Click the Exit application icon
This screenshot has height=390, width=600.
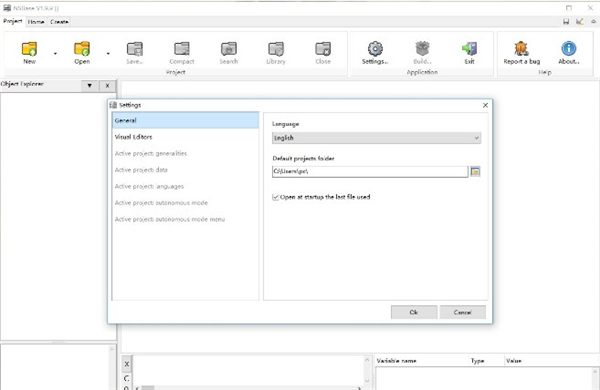[x=470, y=49]
